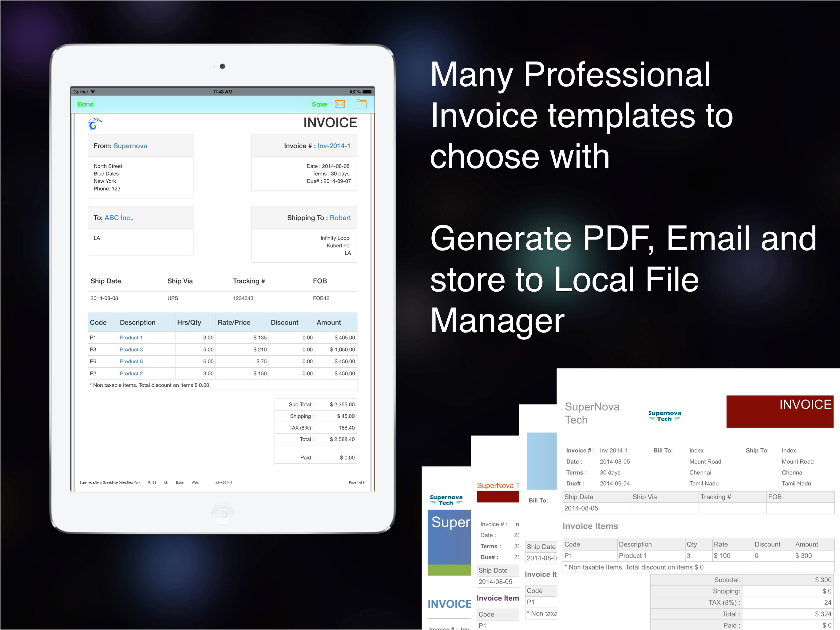Tap the battery indicator in status bar
Viewport: 840px width, 630px height.
tap(367, 92)
